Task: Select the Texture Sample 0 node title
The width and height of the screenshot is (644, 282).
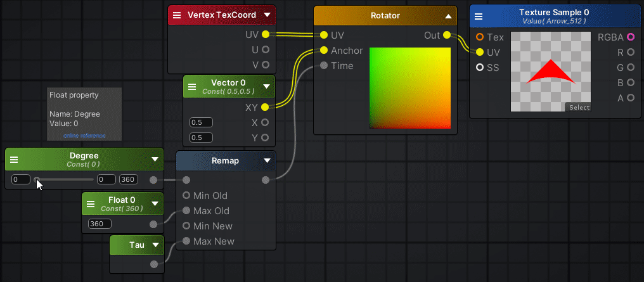Action: tap(554, 13)
